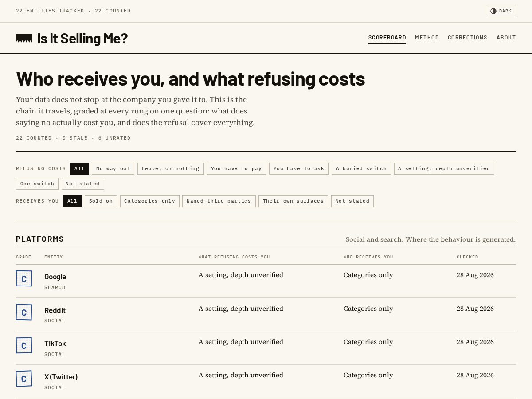Screen dimensions: 532x399
Task: Click the SEARCH label under Google
Action: (55, 287)
